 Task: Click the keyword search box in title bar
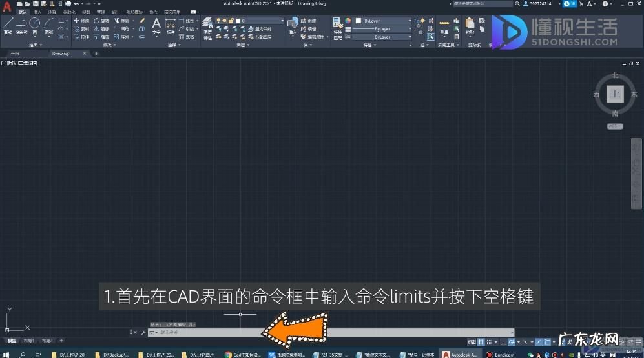[x=482, y=4]
